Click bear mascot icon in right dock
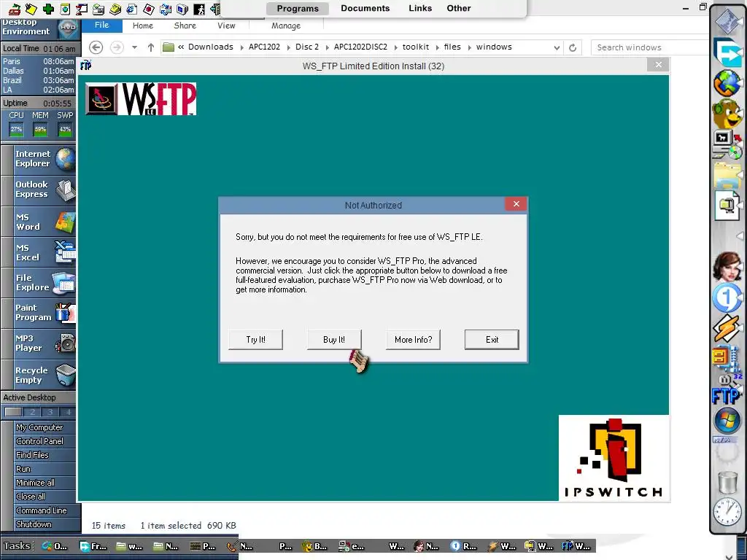This screenshot has width=747, height=560. (x=727, y=113)
